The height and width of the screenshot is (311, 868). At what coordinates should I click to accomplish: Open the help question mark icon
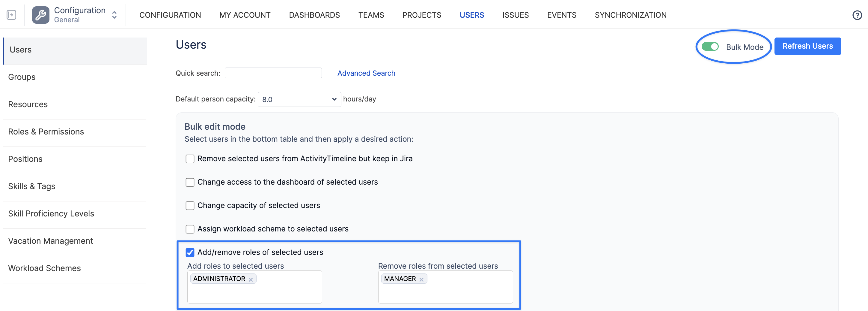(x=857, y=15)
